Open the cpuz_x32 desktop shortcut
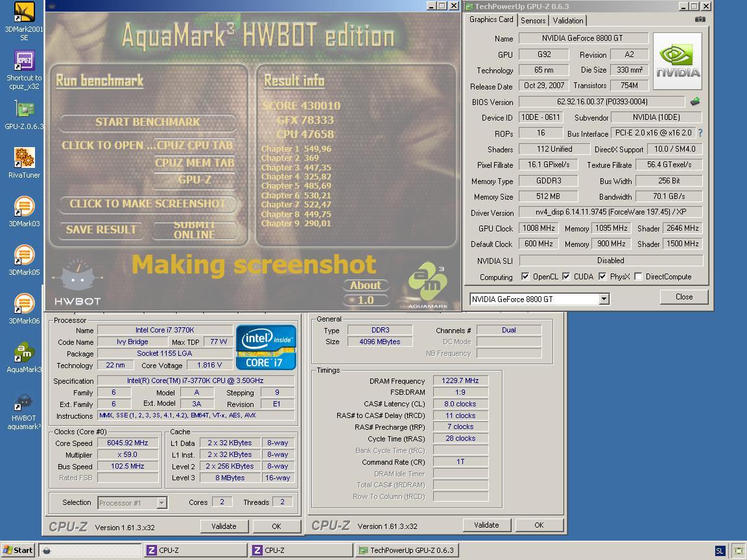The image size is (747, 560). pos(24,70)
